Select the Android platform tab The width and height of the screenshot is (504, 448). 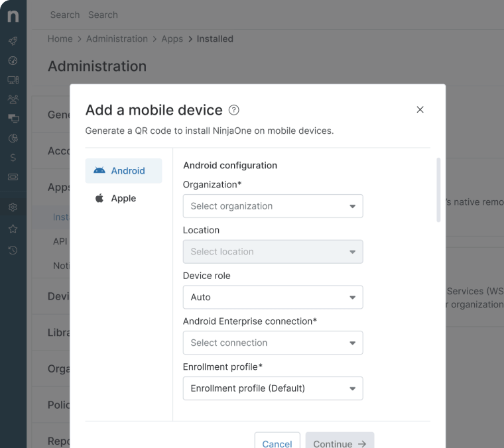tap(123, 170)
